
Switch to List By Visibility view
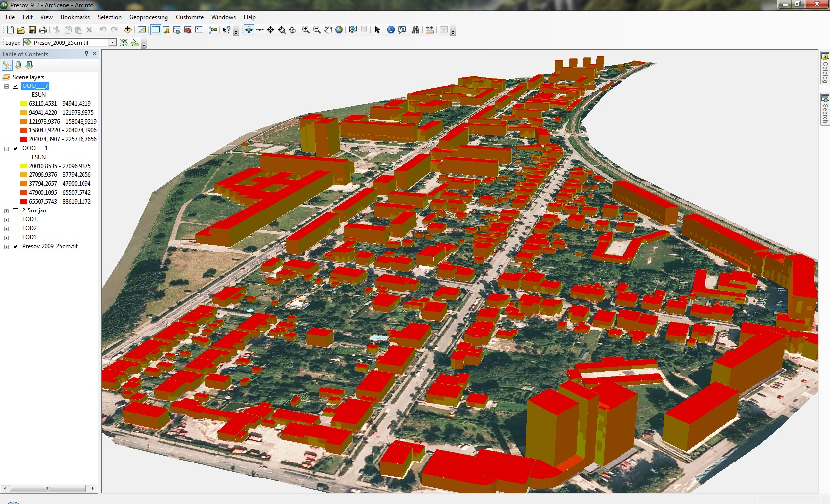click(x=29, y=65)
